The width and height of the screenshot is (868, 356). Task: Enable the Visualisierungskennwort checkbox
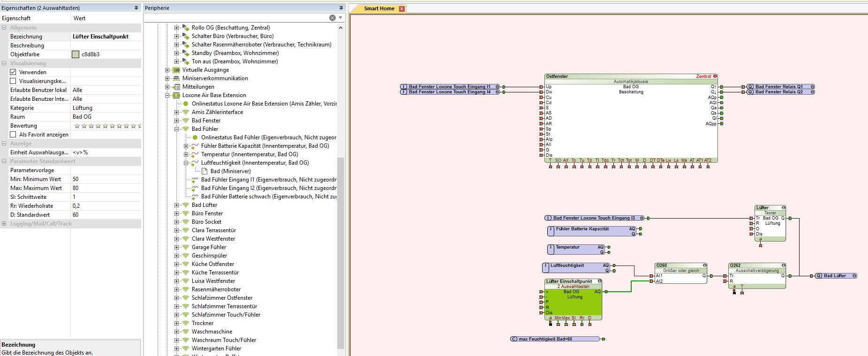13,81
